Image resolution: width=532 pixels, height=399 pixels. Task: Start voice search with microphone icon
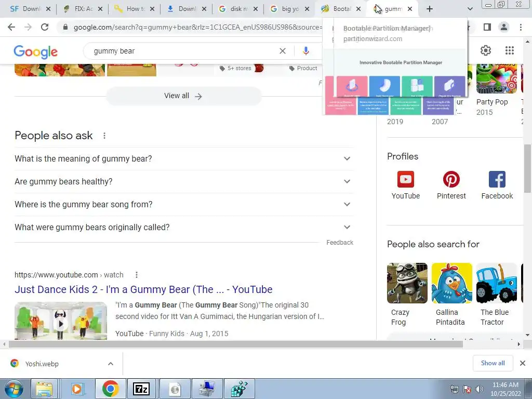(x=305, y=51)
